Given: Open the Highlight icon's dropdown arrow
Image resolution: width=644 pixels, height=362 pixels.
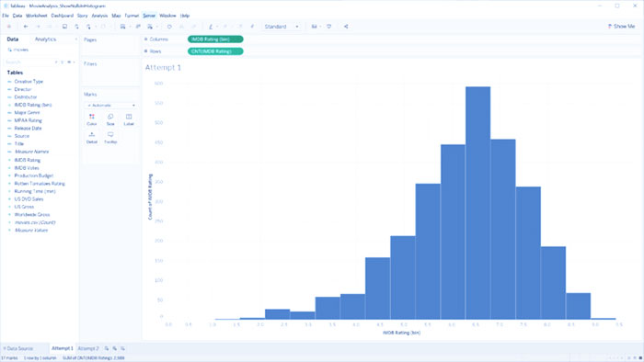Looking at the screenshot, I should 217,27.
